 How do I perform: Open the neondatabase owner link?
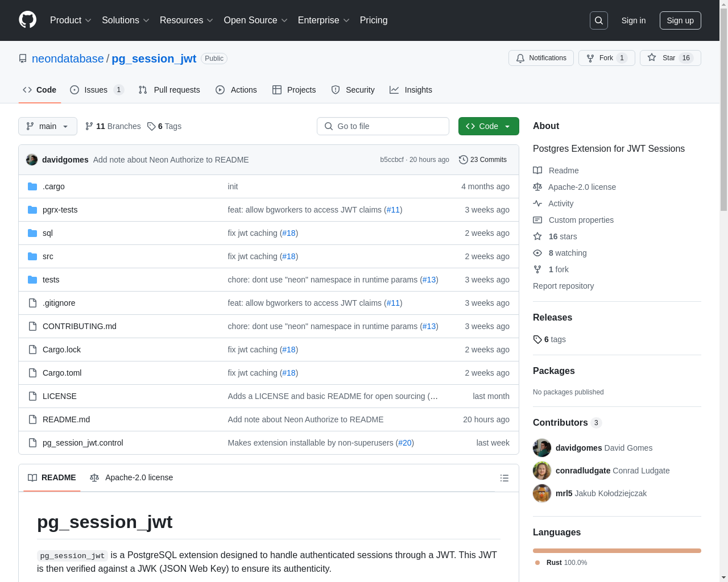68,59
